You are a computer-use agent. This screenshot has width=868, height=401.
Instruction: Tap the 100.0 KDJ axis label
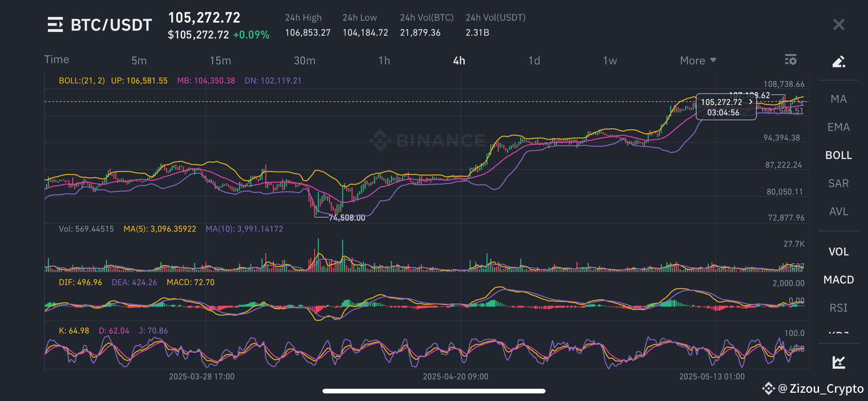[x=794, y=333]
